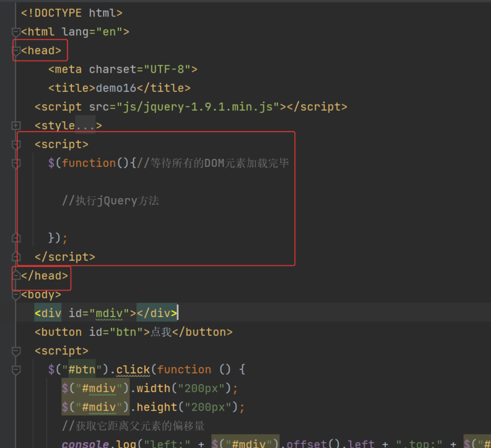Click the comment //获取它距离父元素的偏移量
This screenshot has height=448, width=491.
click(x=133, y=426)
